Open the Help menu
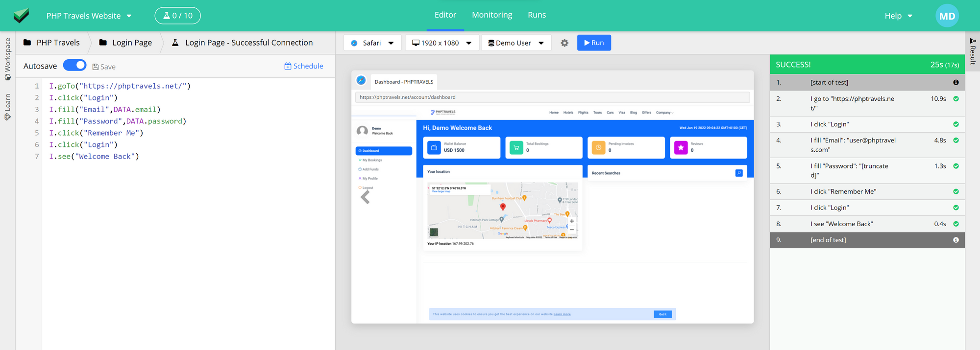980x350 pixels. point(898,16)
